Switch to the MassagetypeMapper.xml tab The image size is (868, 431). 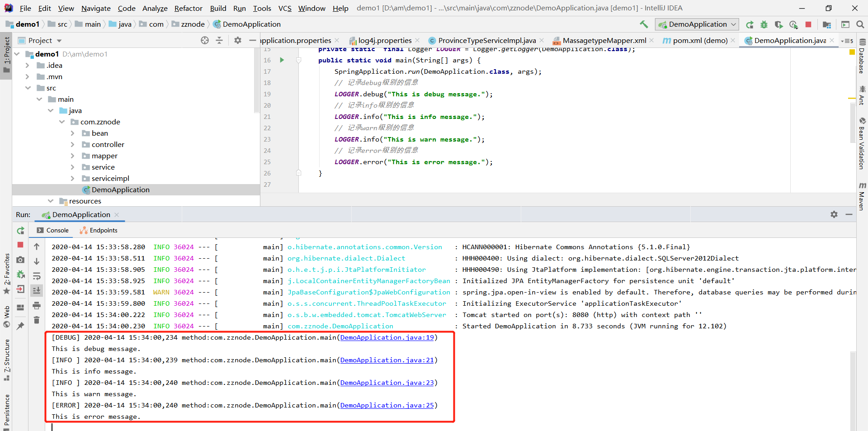(x=604, y=40)
